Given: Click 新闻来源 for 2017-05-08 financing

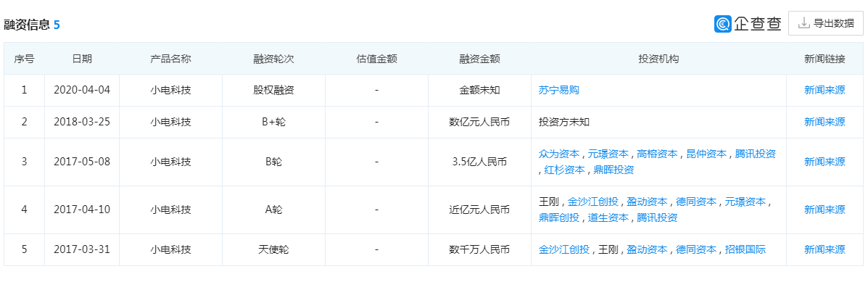Looking at the screenshot, I should point(824,162).
